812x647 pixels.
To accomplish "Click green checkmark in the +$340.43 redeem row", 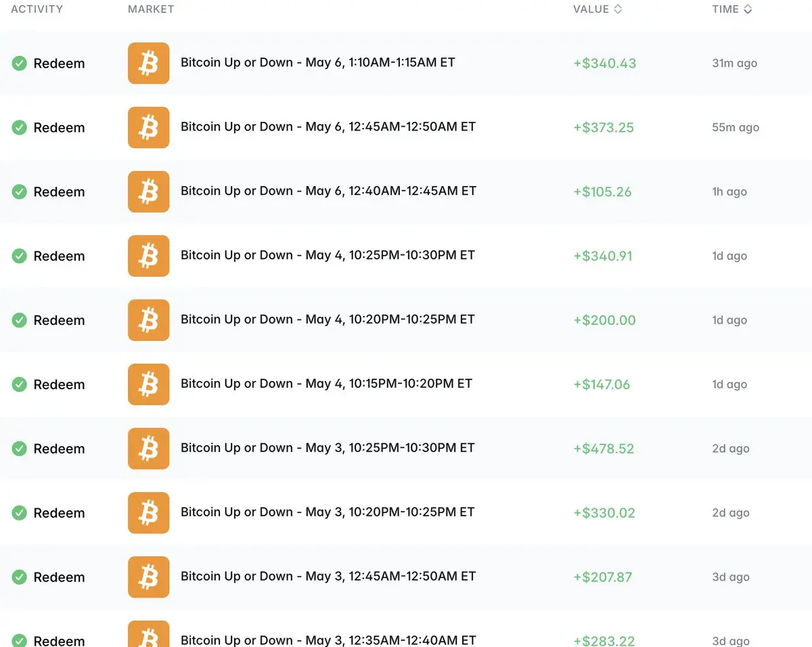I will (x=20, y=63).
